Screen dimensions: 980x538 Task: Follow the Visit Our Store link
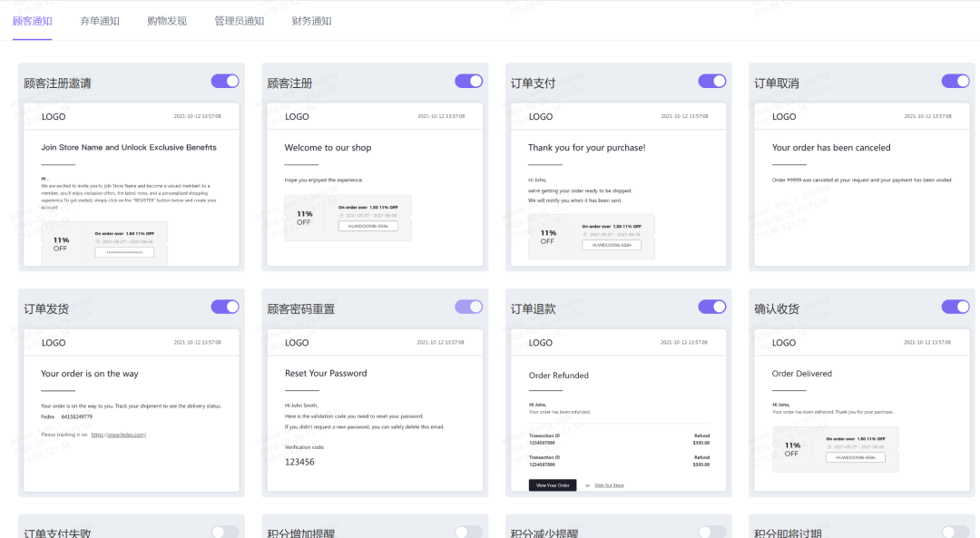[x=609, y=485]
